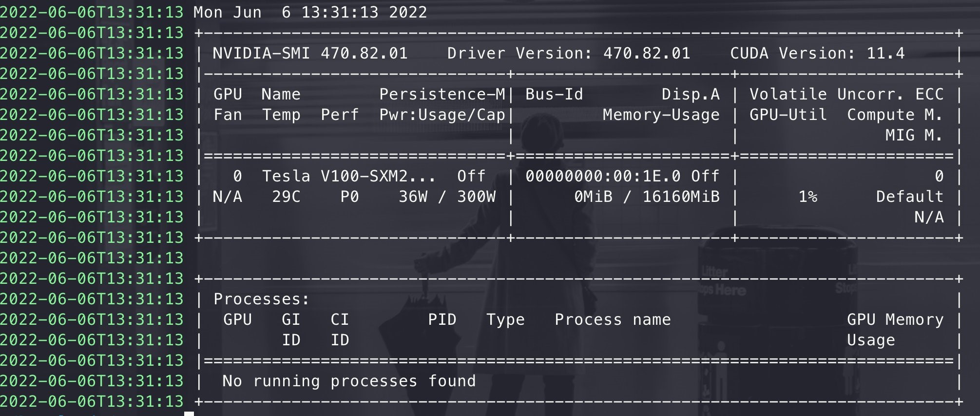Click the Tesla V100-SXM2 GPU name
Image resolution: width=980 pixels, height=416 pixels.
[349, 176]
